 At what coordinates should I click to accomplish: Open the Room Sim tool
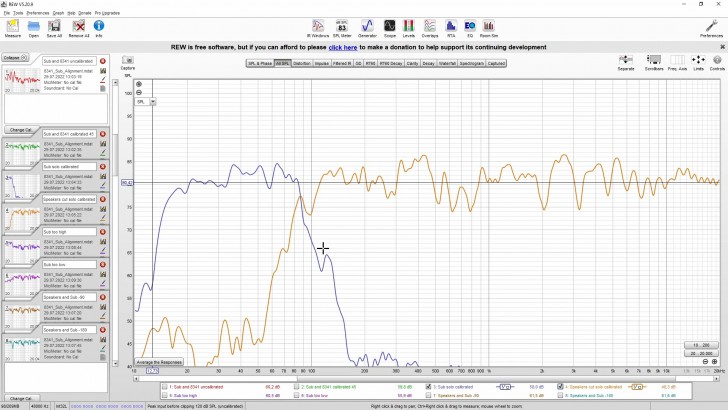point(488,29)
